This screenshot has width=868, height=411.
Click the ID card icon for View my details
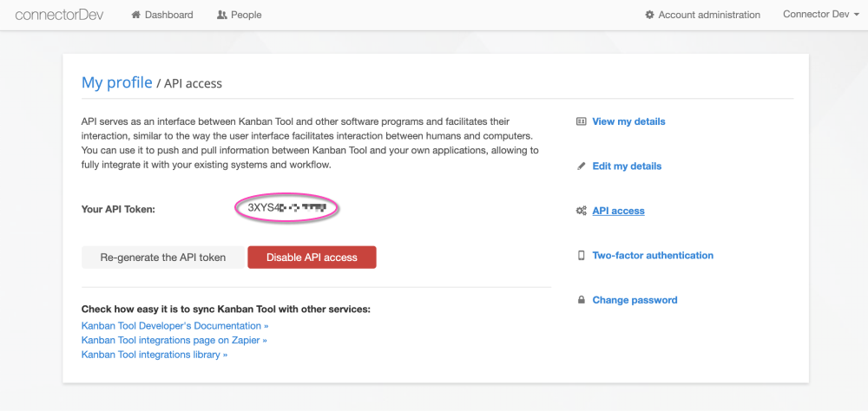[x=582, y=121]
